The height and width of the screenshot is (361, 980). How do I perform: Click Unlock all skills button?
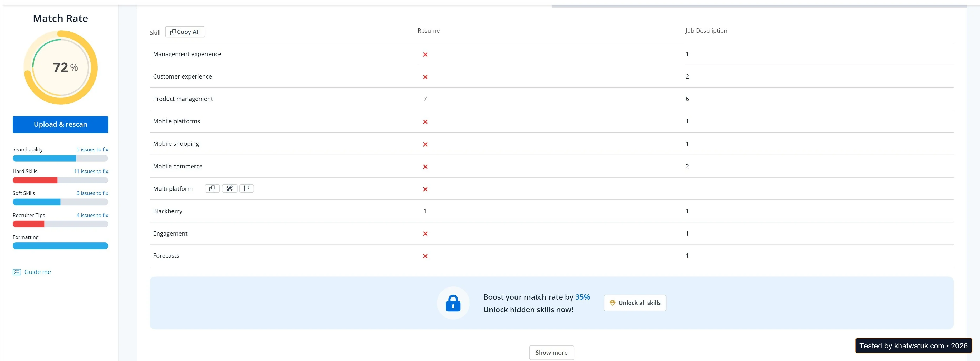[x=635, y=303]
